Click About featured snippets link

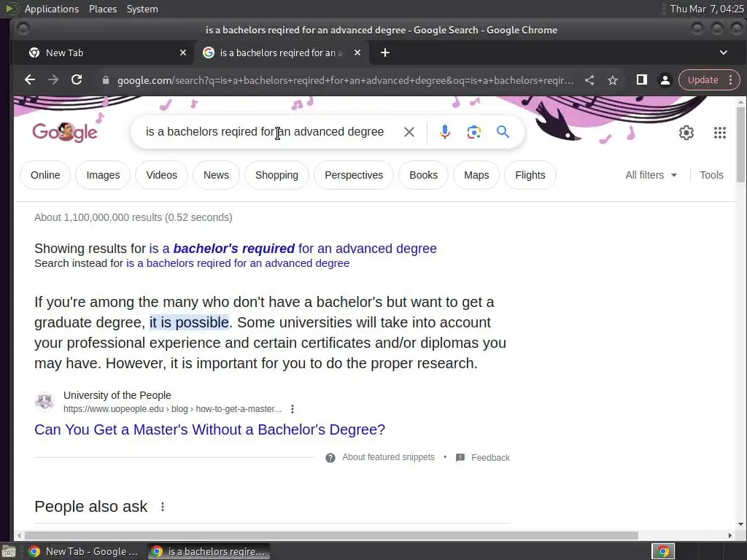pyautogui.click(x=388, y=457)
